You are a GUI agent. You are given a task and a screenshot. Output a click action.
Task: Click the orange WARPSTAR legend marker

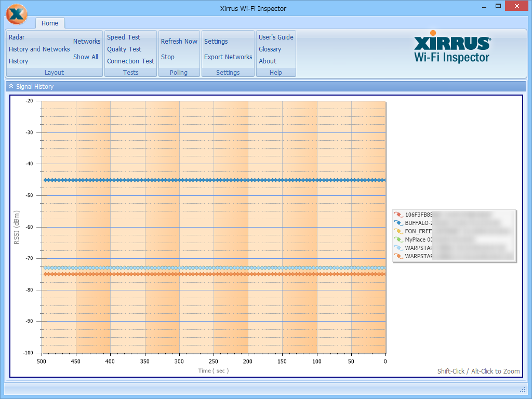[x=398, y=256]
